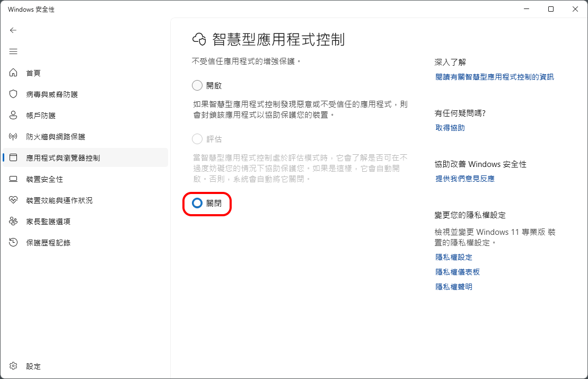Click the 智慧型應用程式控制 page heading
The image size is (588, 379).
[279, 39]
